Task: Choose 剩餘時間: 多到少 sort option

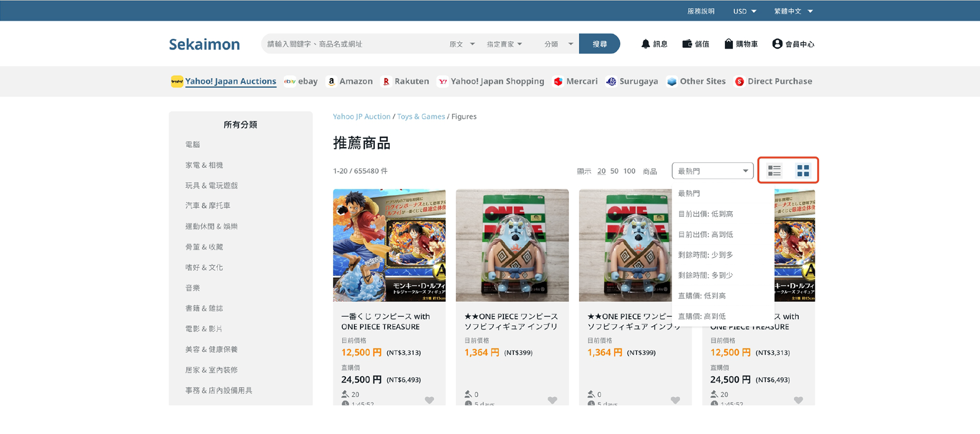Action: pos(705,275)
